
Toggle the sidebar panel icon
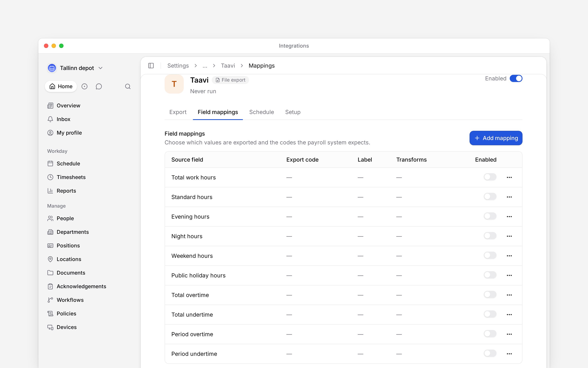(x=151, y=66)
